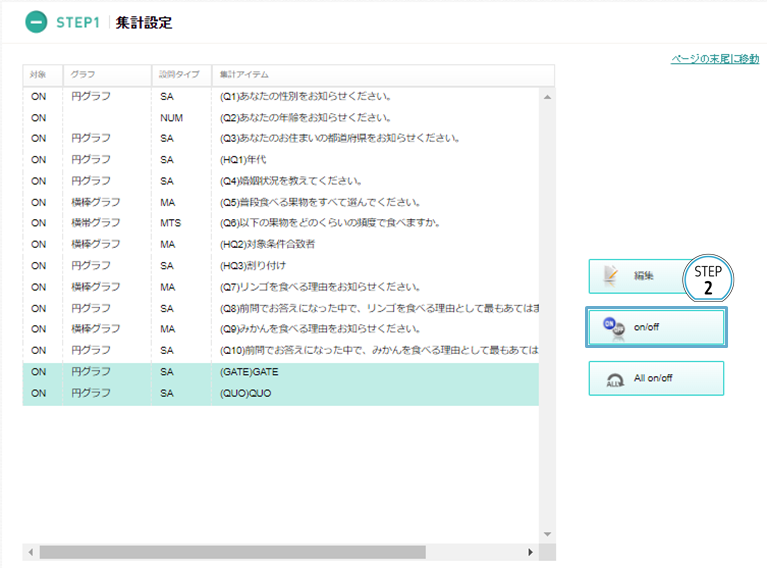
Task: Select the 設問タイプ column header
Action: click(180, 75)
